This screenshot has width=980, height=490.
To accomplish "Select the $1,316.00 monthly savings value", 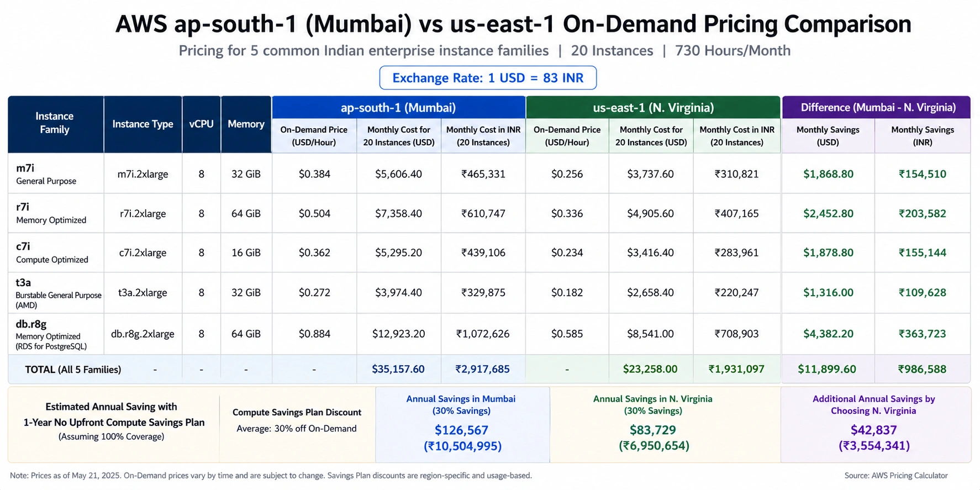I will (828, 293).
